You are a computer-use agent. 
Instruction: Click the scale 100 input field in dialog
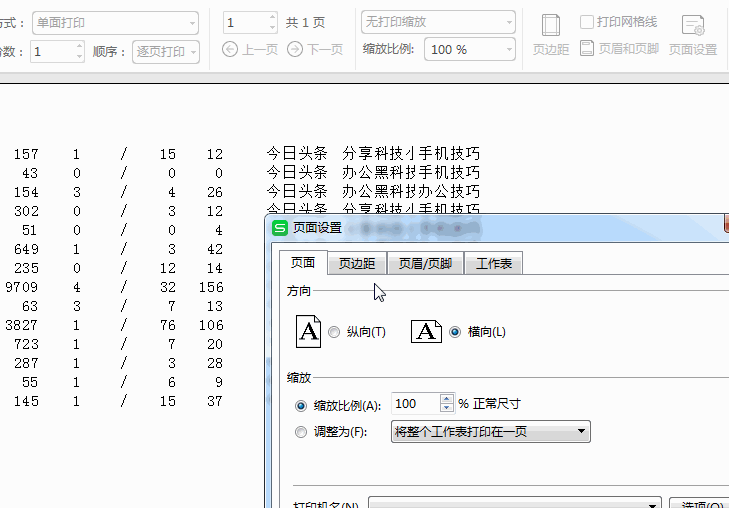pyautogui.click(x=416, y=403)
